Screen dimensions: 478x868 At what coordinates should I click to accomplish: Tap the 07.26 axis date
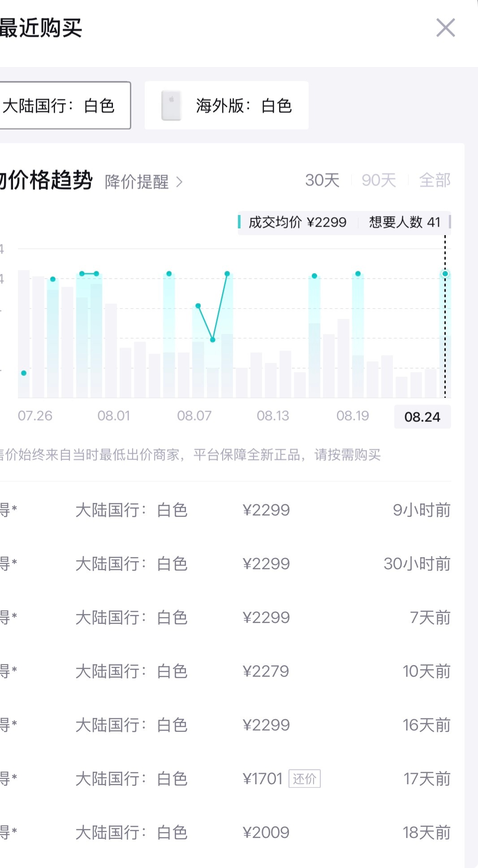35,416
